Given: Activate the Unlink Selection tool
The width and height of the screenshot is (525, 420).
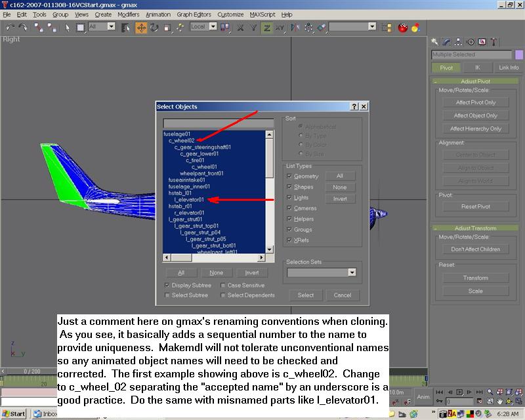Looking at the screenshot, I should click(x=52, y=28).
